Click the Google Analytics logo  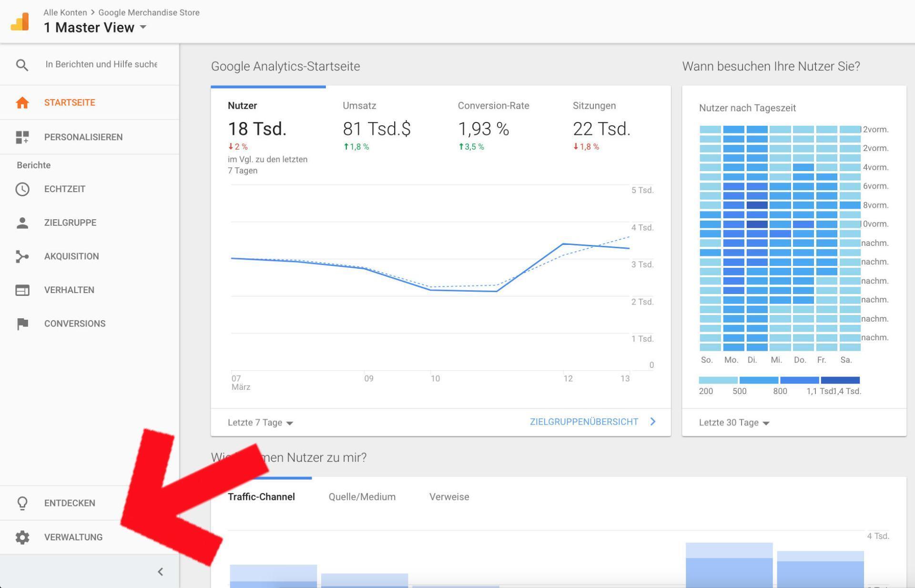pos(20,21)
